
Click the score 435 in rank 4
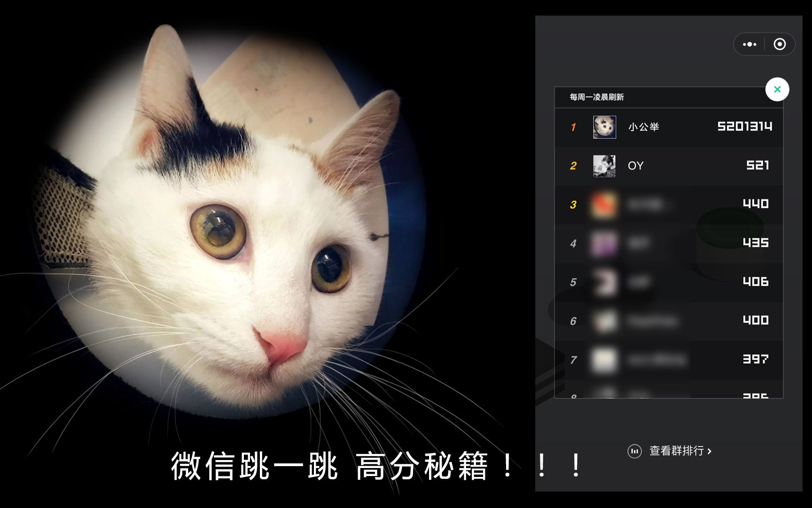tap(756, 243)
